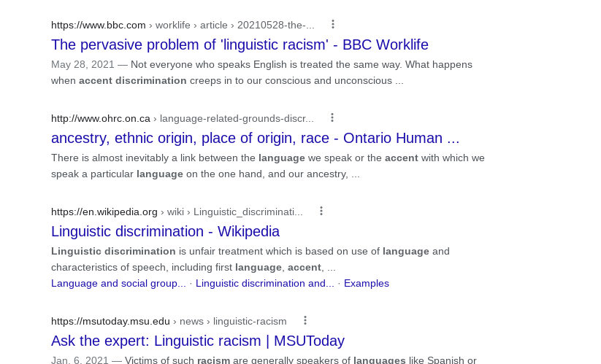Select the https://en.wikipedia.org URL breadcrumb
The image size is (601, 364).
pyautogui.click(x=104, y=212)
